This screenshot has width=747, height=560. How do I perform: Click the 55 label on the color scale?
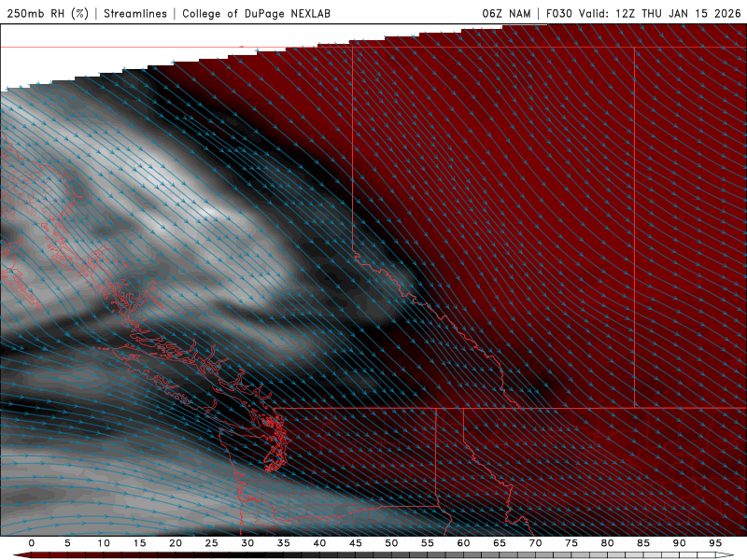point(428,543)
